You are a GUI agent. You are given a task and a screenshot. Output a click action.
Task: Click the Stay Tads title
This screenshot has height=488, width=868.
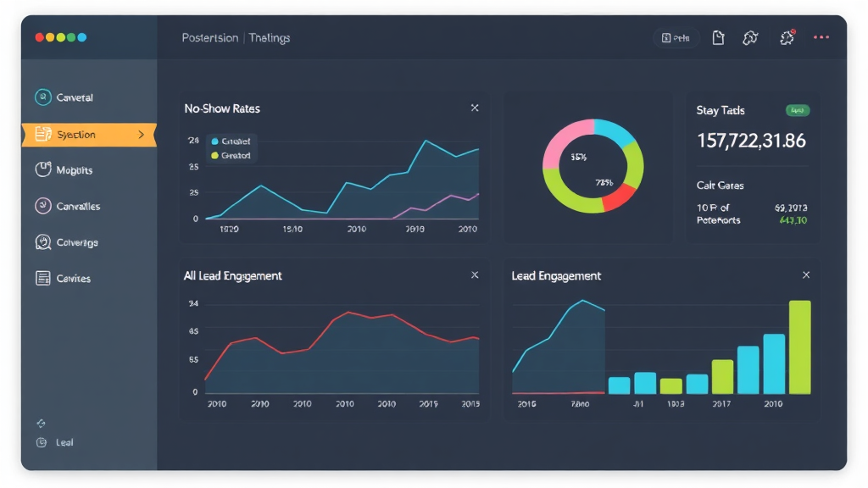[x=721, y=111]
